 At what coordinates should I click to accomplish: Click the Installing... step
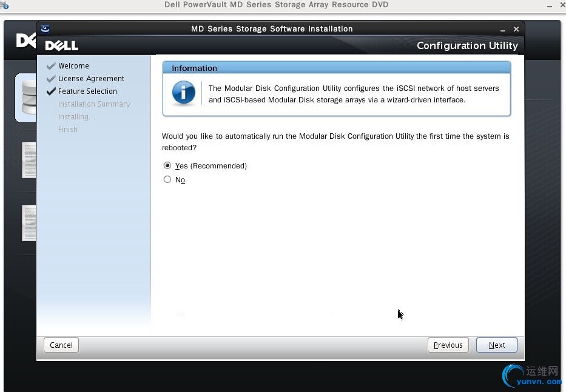(76, 117)
